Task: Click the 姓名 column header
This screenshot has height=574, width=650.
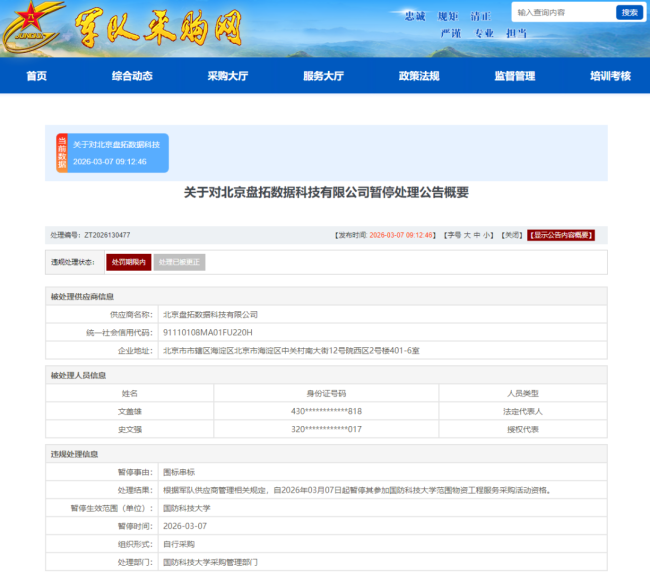Action: (130, 393)
